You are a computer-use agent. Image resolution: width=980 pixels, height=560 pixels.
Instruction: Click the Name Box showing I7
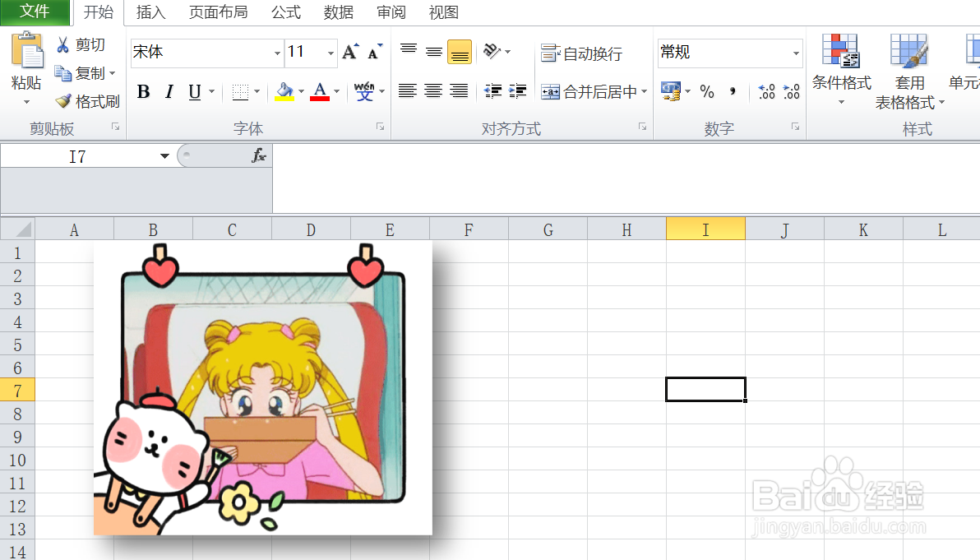pos(78,156)
